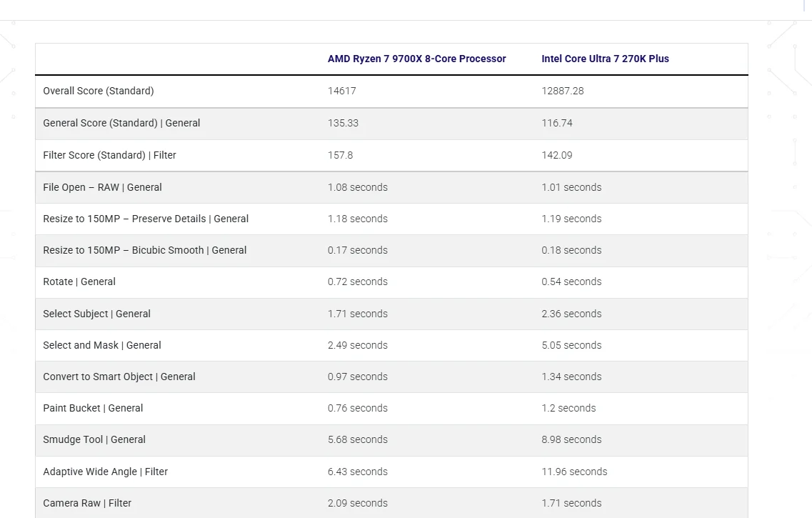The image size is (812, 518).
Task: Click the 2.36 seconds cell
Action: 571,314
